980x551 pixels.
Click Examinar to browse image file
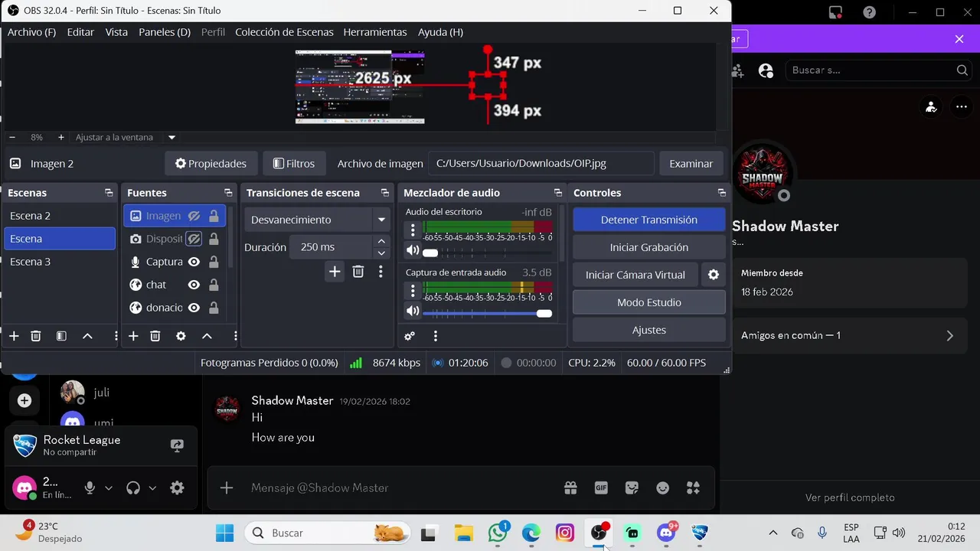[x=691, y=164]
